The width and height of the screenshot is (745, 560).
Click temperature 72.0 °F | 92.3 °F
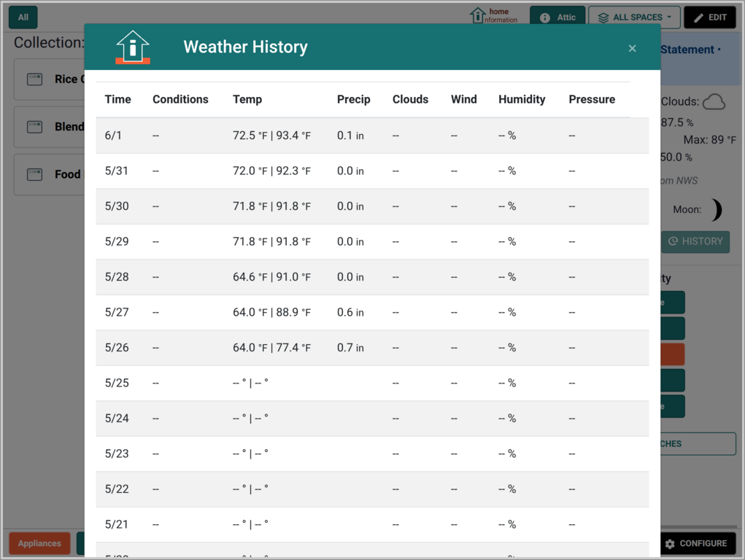point(271,171)
